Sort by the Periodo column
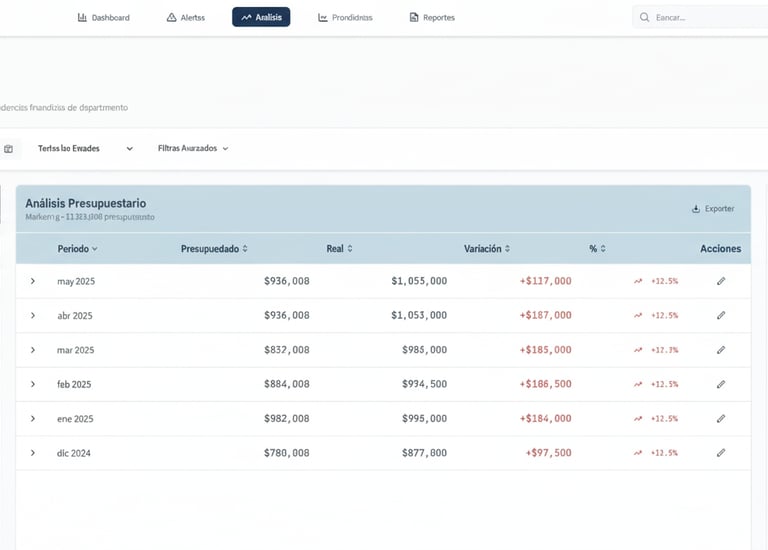This screenshot has height=550, width=768. [x=77, y=249]
